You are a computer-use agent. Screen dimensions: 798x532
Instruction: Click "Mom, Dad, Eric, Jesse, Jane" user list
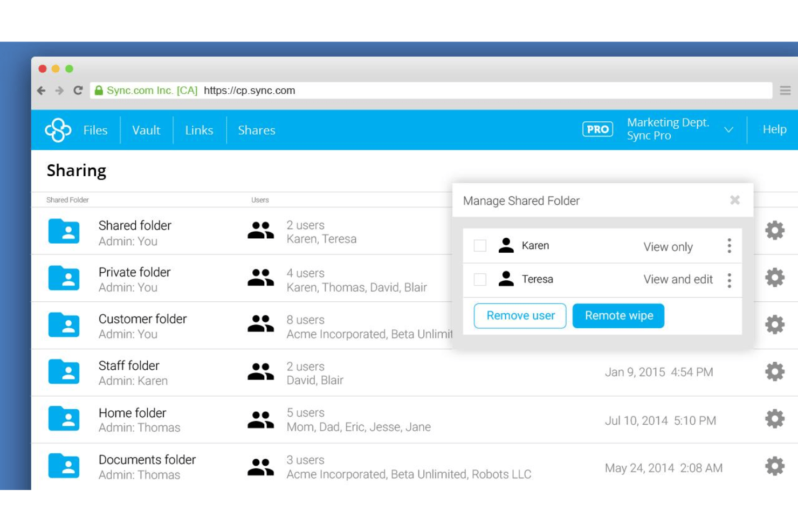pos(359,427)
